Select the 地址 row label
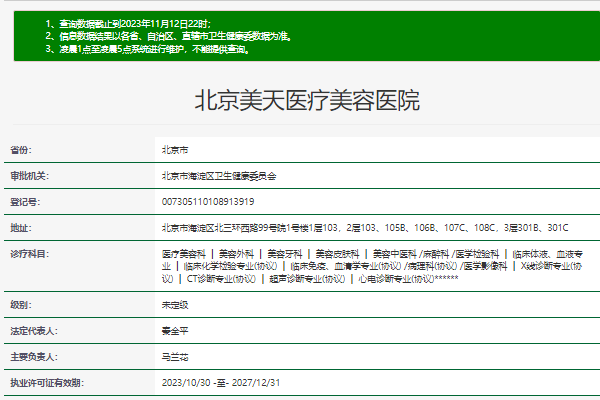 [21, 227]
